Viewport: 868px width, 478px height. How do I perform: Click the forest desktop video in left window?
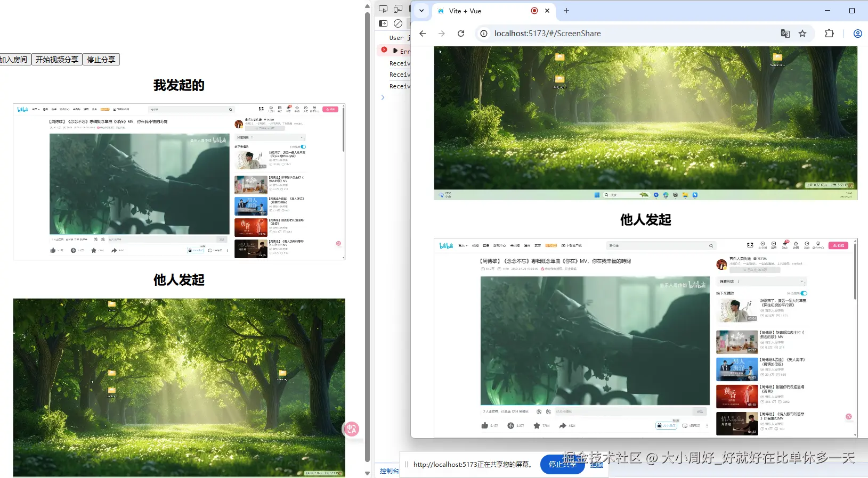coord(179,388)
